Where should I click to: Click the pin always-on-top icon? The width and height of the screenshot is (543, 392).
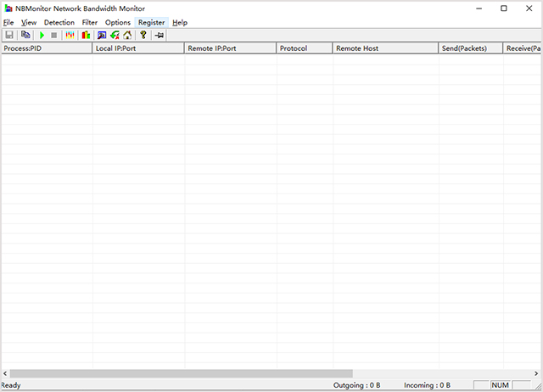[159, 35]
